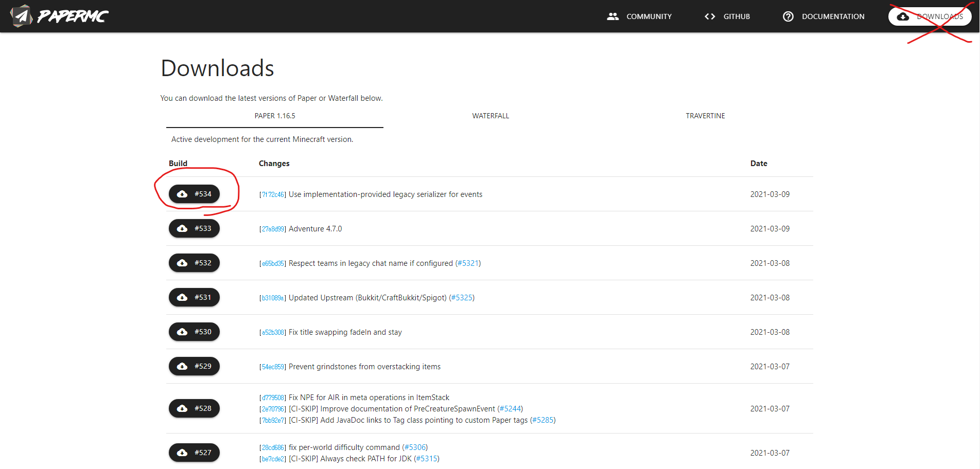
Task: Open commit be7cde2 link
Action: [273, 459]
